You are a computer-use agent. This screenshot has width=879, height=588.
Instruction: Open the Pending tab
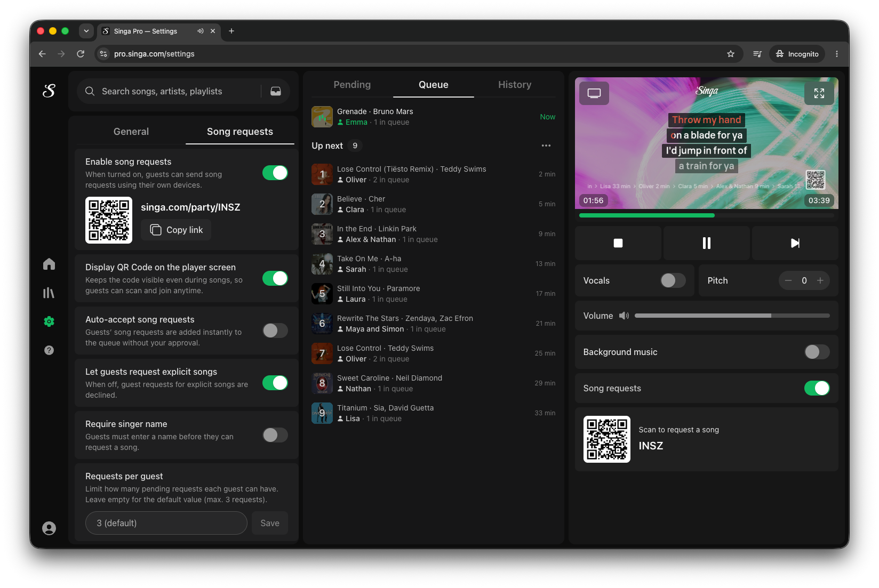pyautogui.click(x=352, y=85)
